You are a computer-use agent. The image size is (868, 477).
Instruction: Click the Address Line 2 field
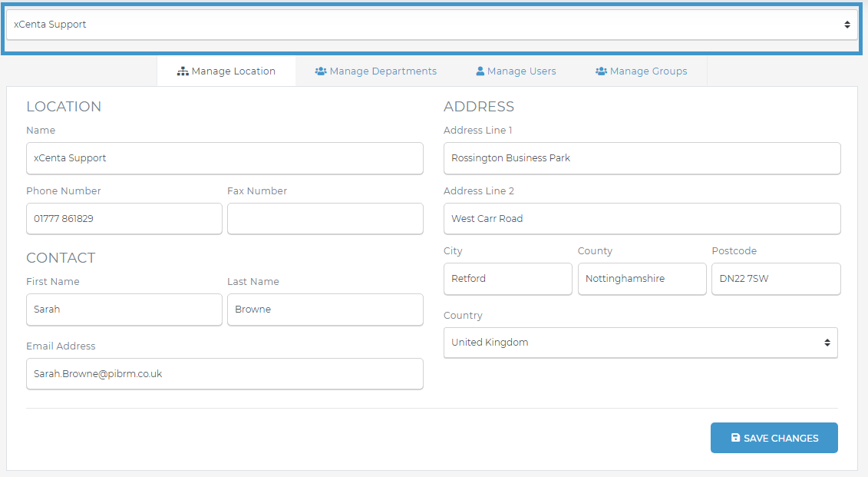(x=642, y=219)
